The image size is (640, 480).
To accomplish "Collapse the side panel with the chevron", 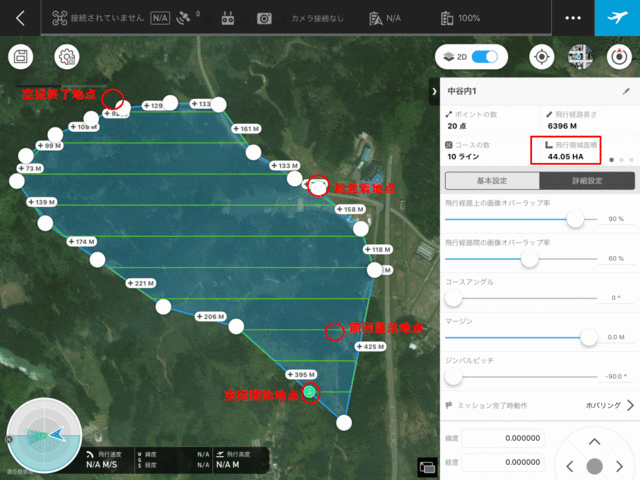I will (434, 91).
